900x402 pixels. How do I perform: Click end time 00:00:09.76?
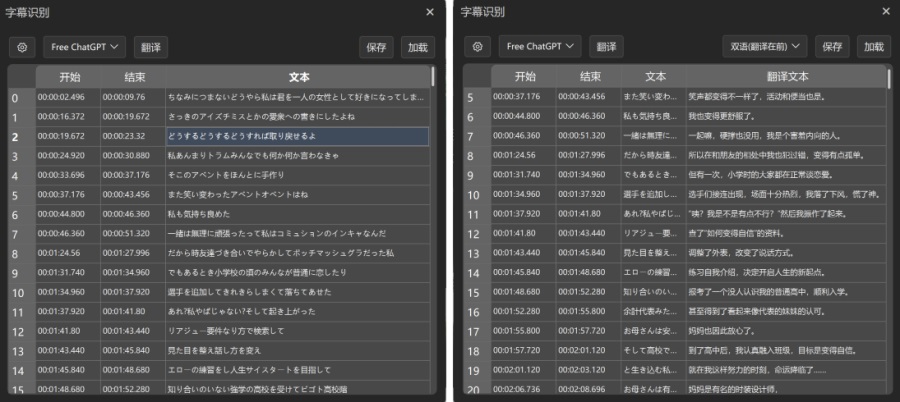point(133,97)
